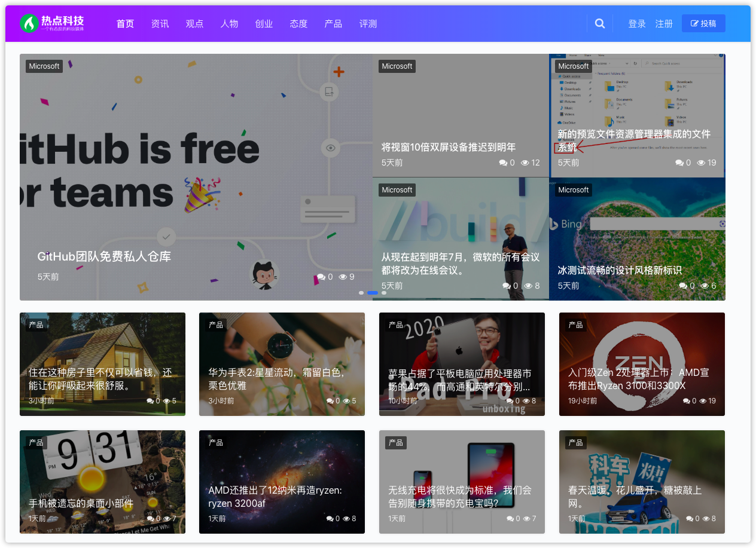Click 产品 tag on 住在这种房子里 card
This screenshot has height=548, width=756.
36,325
